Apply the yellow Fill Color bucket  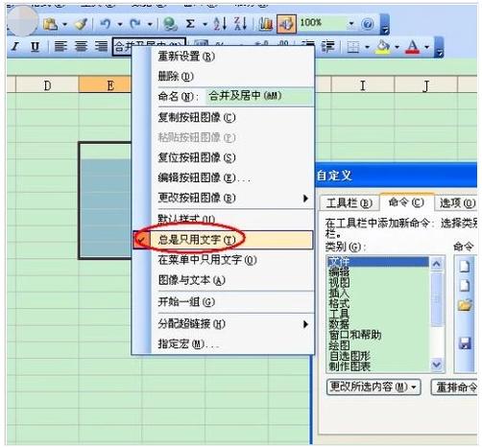[382, 47]
